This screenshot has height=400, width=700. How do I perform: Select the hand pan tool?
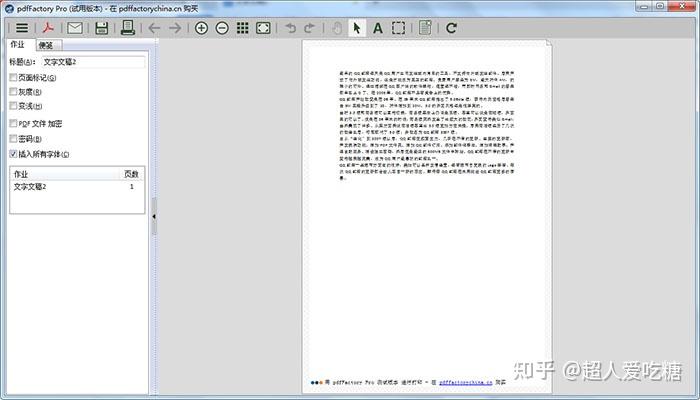coord(337,28)
